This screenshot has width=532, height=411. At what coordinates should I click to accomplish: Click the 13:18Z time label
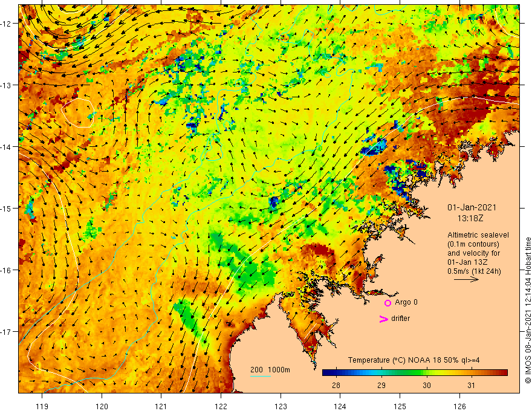pyautogui.click(x=470, y=218)
